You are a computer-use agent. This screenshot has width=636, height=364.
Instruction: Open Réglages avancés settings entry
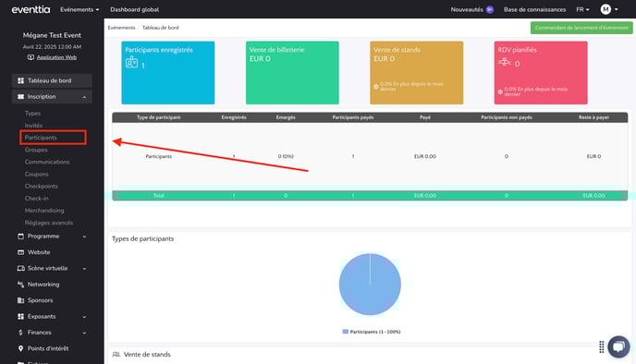click(49, 223)
